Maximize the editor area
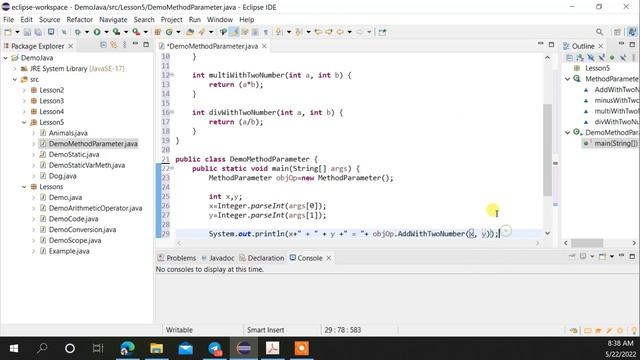This screenshot has width=640, height=360. pos(551,44)
